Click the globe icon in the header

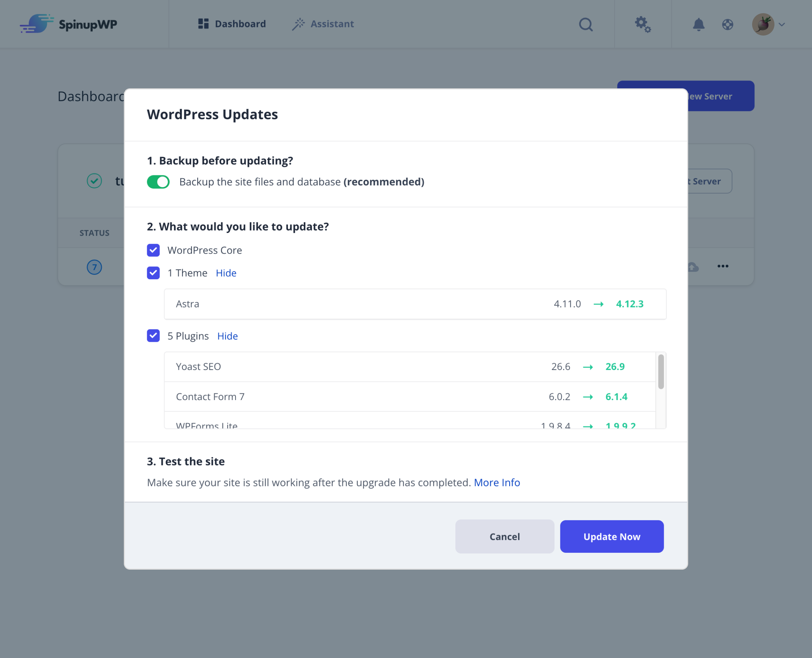click(x=727, y=24)
